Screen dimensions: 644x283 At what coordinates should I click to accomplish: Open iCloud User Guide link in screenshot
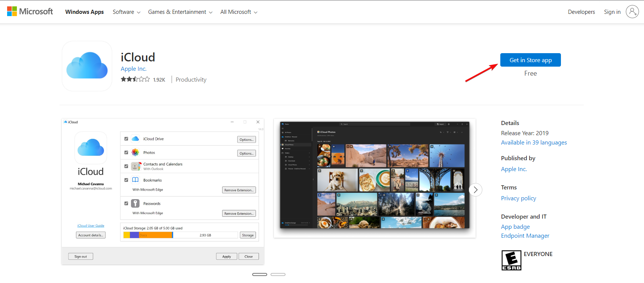[x=91, y=226]
